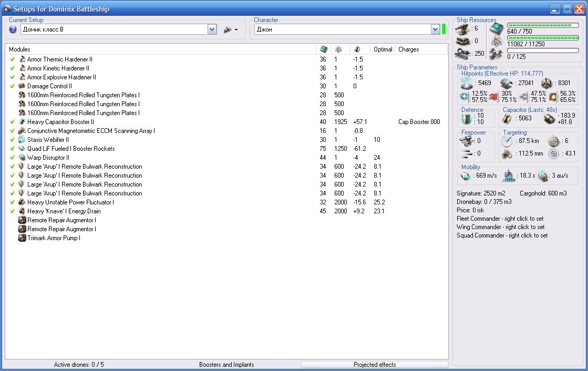The image size is (588, 371).
Task: Click Squad Commander right click to set
Action: [502, 235]
